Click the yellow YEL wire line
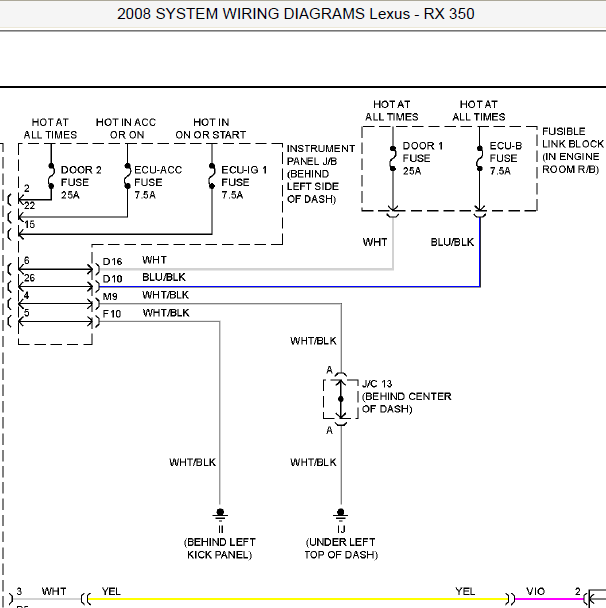 297,599
